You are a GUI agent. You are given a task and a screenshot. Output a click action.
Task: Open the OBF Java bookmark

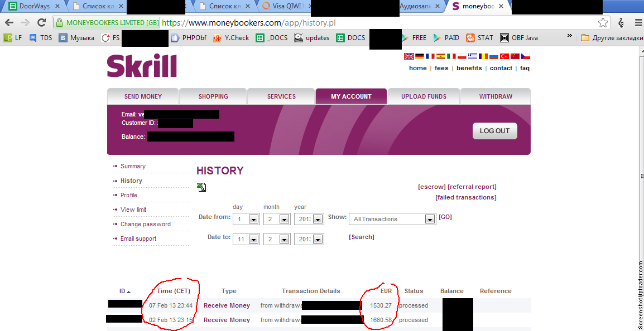tap(520, 38)
